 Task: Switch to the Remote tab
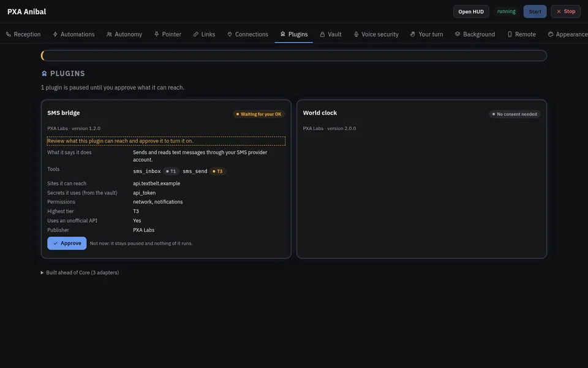pos(521,34)
